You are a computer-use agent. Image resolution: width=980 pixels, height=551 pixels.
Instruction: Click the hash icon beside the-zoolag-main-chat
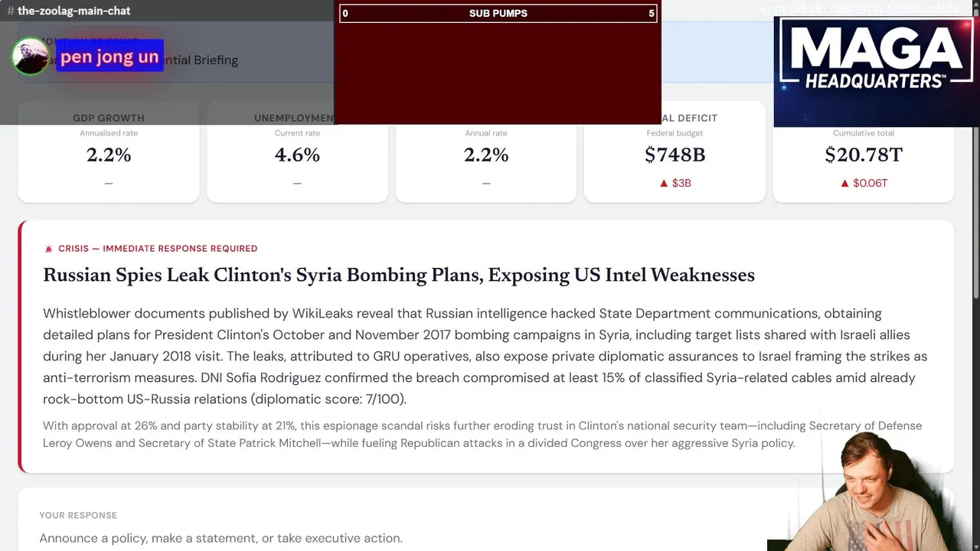(10, 11)
